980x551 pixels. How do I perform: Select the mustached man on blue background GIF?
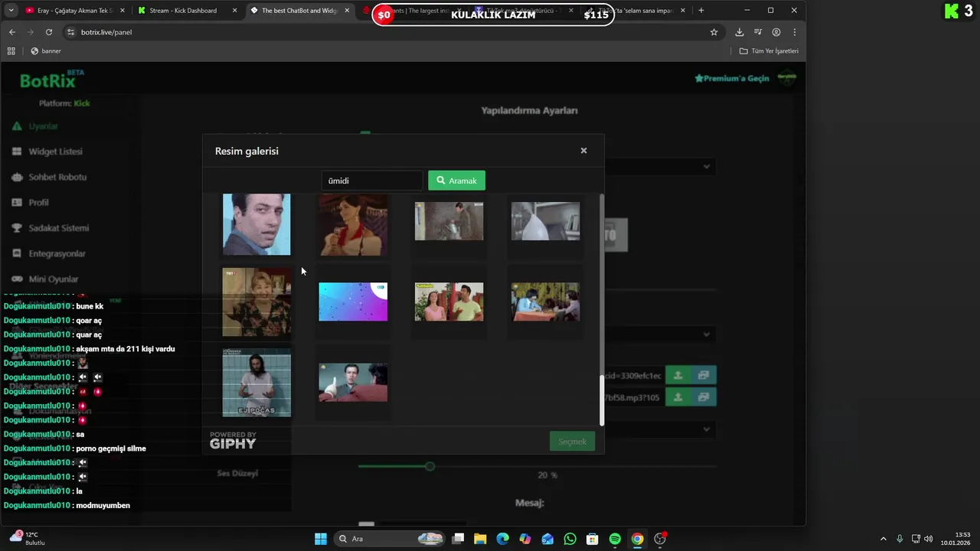[x=256, y=224]
